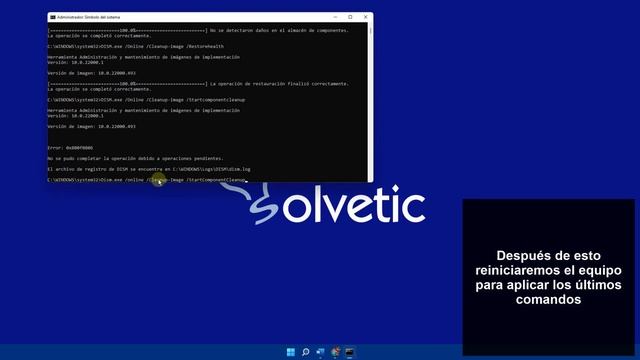Click 'No se pudo completar la operación' line
The image size is (640, 360).
136,158
